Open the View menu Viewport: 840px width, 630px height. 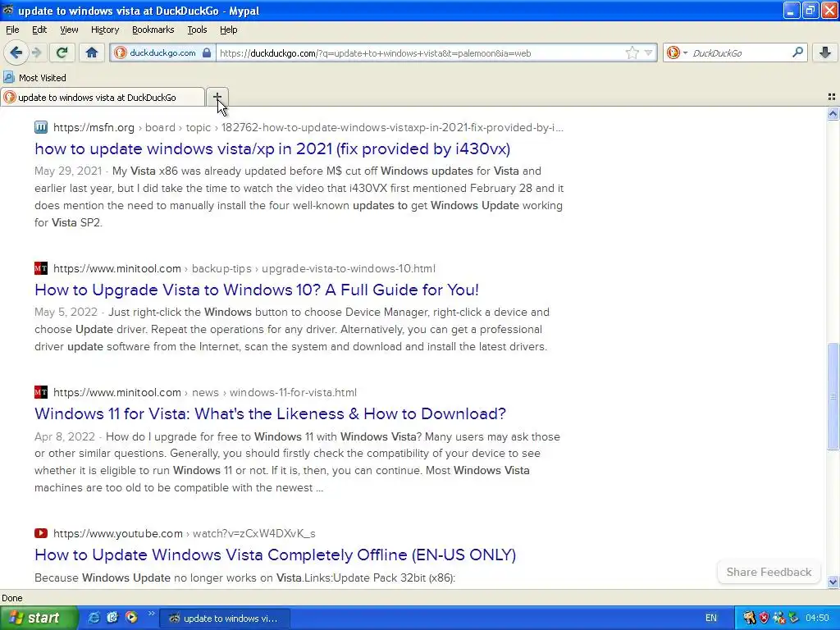click(x=69, y=30)
